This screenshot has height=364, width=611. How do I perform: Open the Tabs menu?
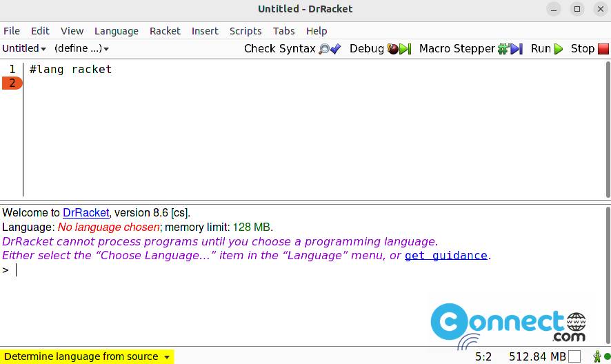tap(283, 31)
